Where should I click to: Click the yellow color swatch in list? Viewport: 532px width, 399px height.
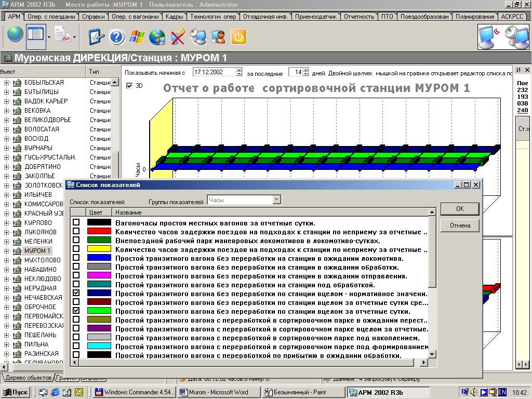click(x=99, y=249)
